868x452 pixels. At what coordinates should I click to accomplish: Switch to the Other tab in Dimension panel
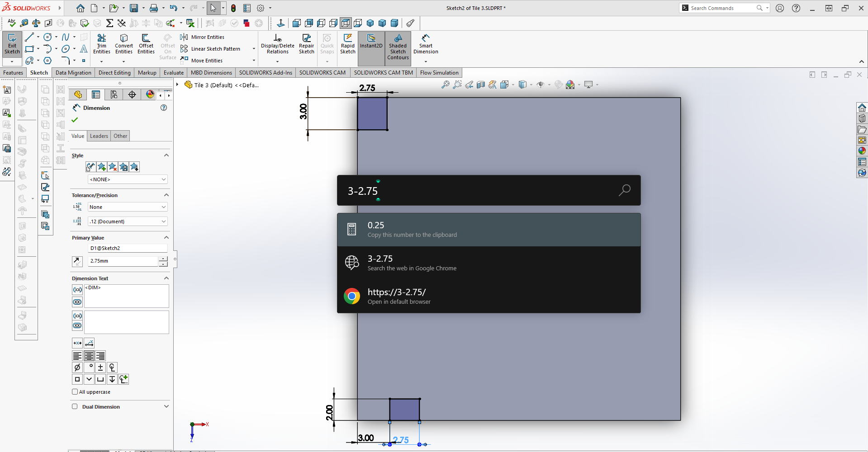pos(120,136)
